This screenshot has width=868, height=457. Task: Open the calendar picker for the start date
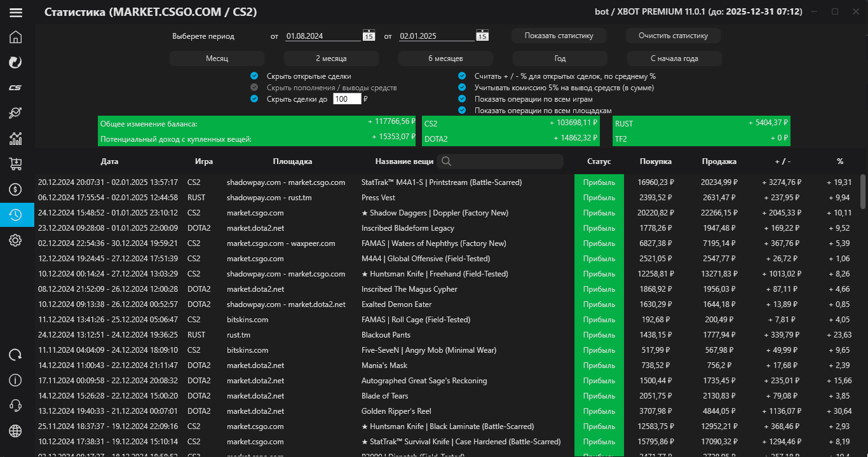(369, 36)
